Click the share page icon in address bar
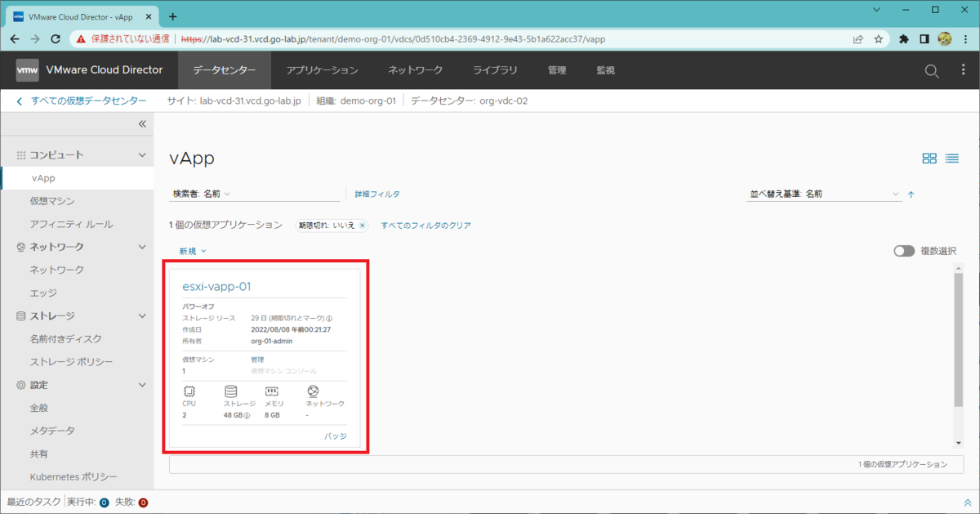 pos(858,38)
